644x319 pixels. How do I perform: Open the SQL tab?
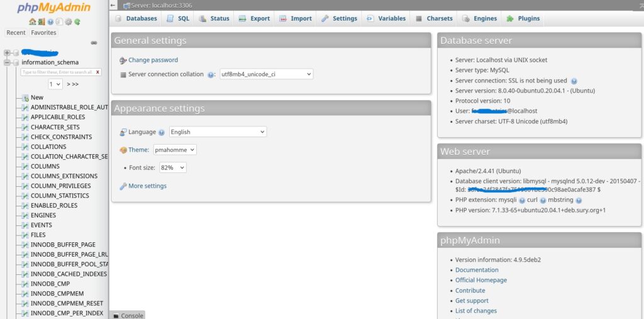pos(178,18)
